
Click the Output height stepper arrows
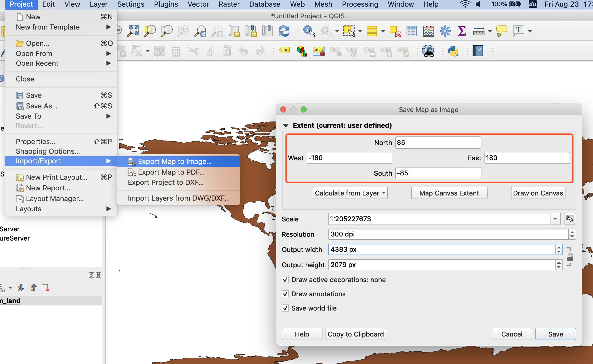(559, 265)
